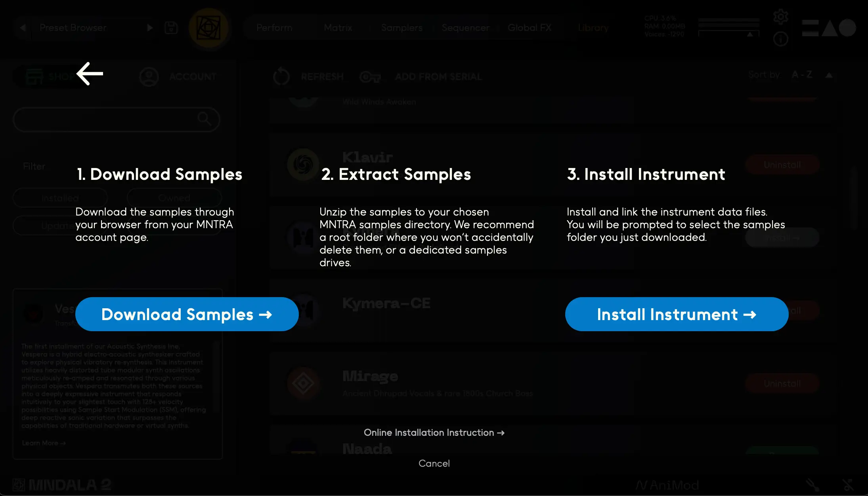The width and height of the screenshot is (868, 496).
Task: Open the Account user icon
Action: pyautogui.click(x=149, y=76)
